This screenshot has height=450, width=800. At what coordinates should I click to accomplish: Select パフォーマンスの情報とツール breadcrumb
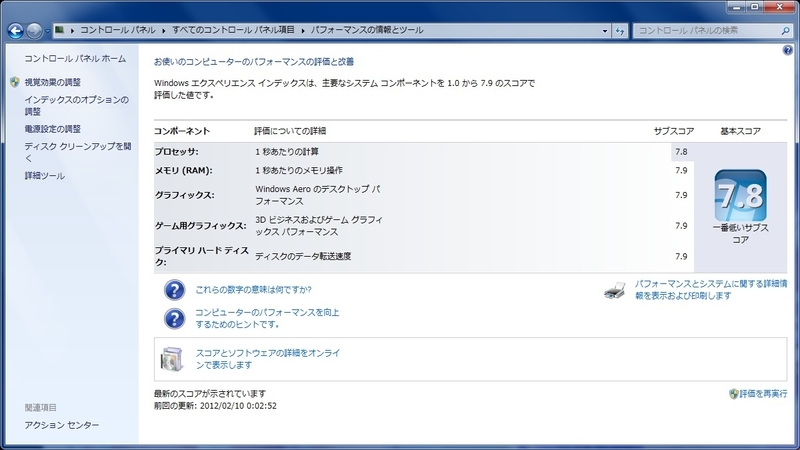click(367, 30)
